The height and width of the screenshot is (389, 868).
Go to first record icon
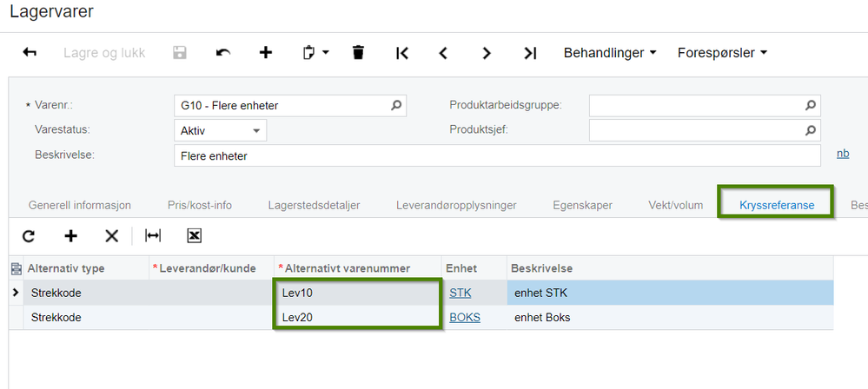tap(402, 53)
